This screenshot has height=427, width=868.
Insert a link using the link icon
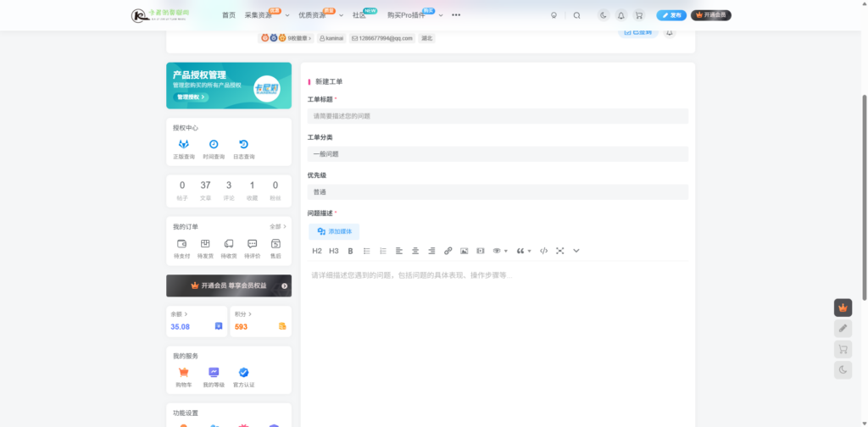coord(448,251)
